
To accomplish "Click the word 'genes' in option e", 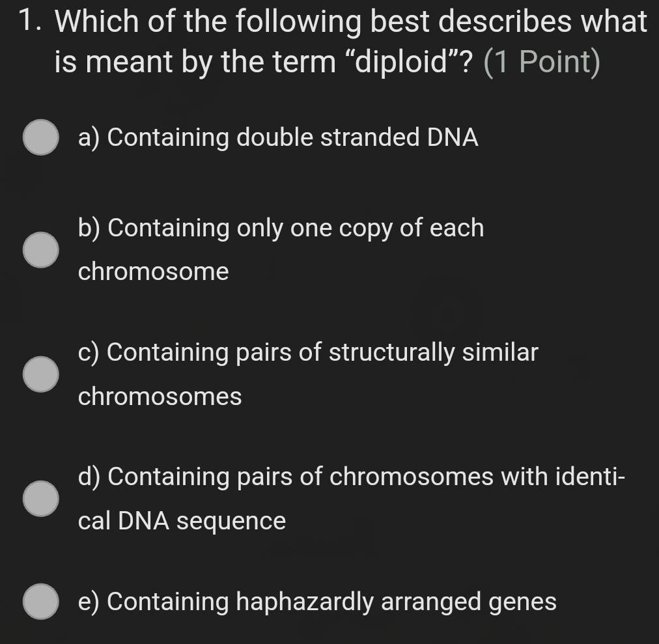I will tap(522, 602).
